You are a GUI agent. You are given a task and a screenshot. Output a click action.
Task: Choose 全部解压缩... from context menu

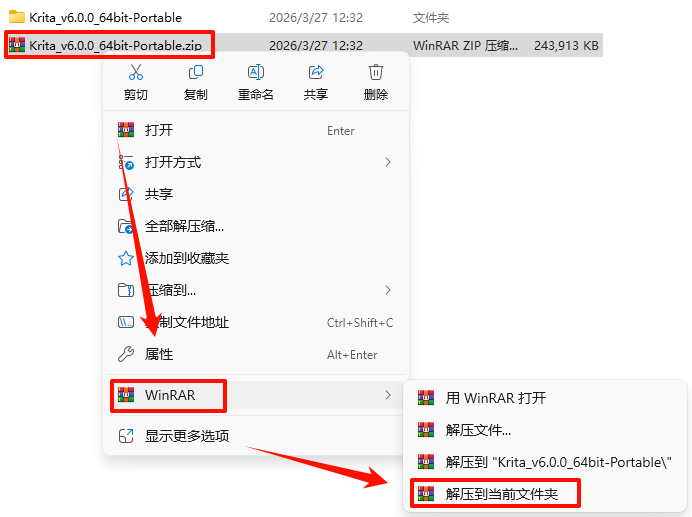point(256,226)
